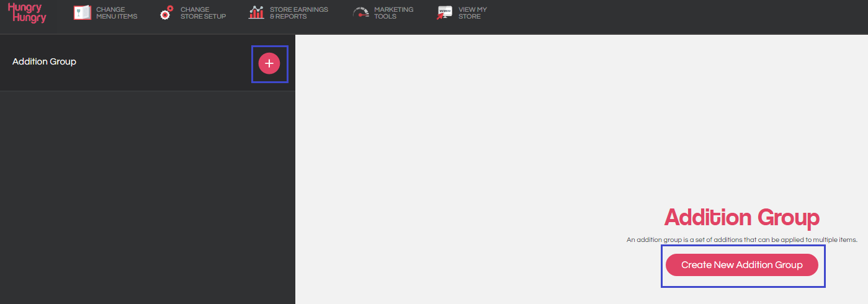The image size is (868, 304).
Task: Open the View My Store menu
Action: pyautogui.click(x=473, y=13)
